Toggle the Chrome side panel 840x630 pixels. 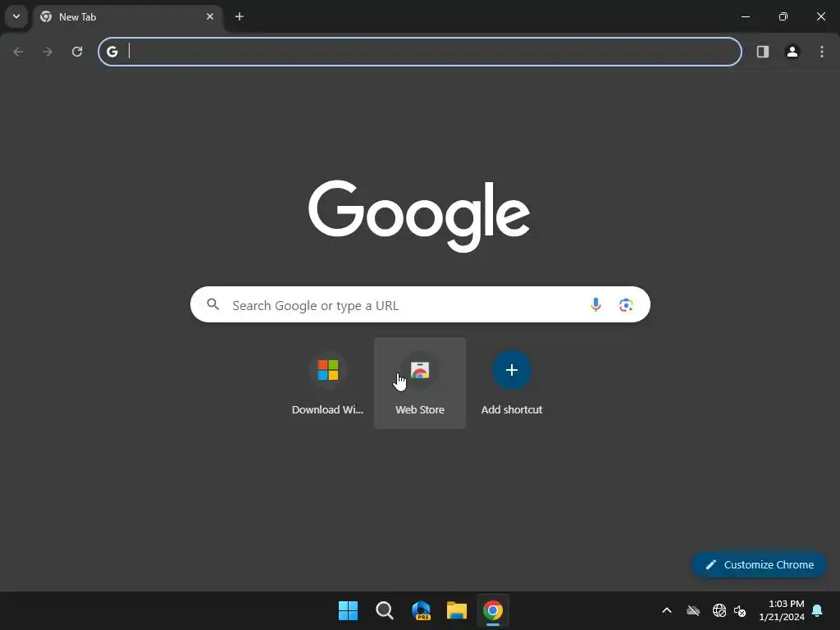763,52
